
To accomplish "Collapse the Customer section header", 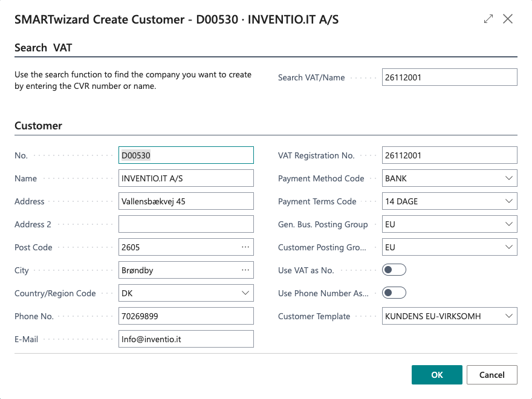I will coord(38,126).
